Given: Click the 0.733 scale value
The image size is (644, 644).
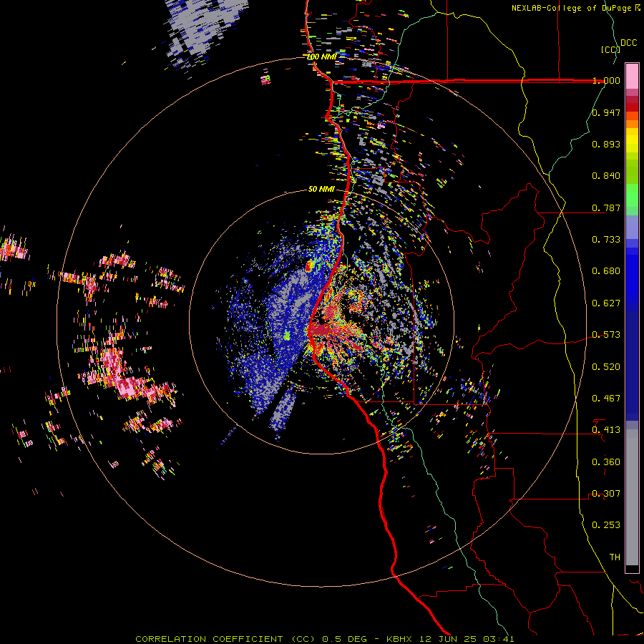Looking at the screenshot, I should coord(606,240).
